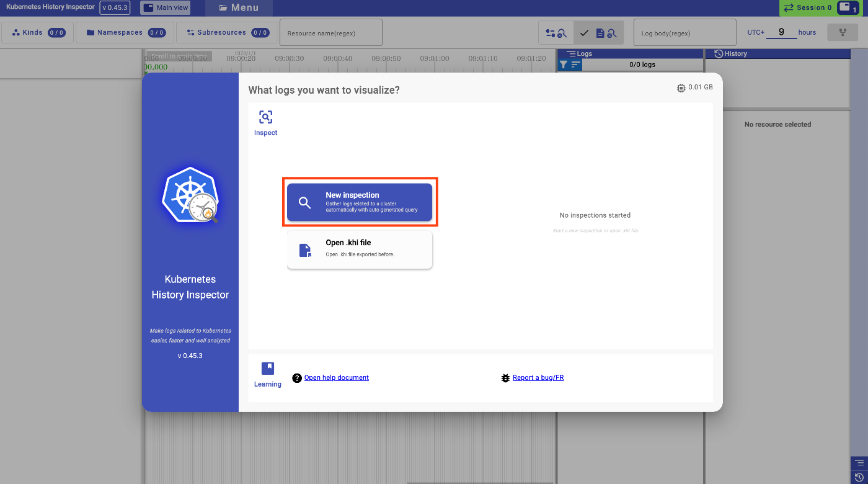Click the bottom-right list view icon
This screenshot has height=484, width=868.
[x=859, y=463]
